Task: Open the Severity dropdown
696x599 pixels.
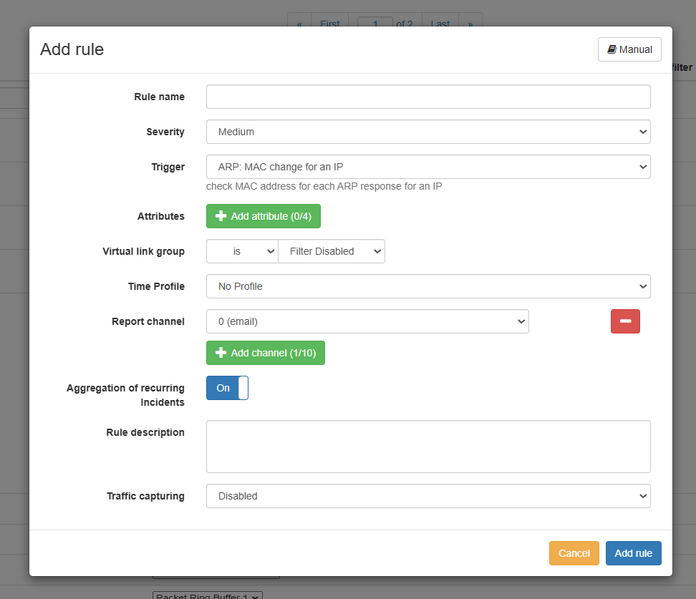Action: click(x=428, y=131)
